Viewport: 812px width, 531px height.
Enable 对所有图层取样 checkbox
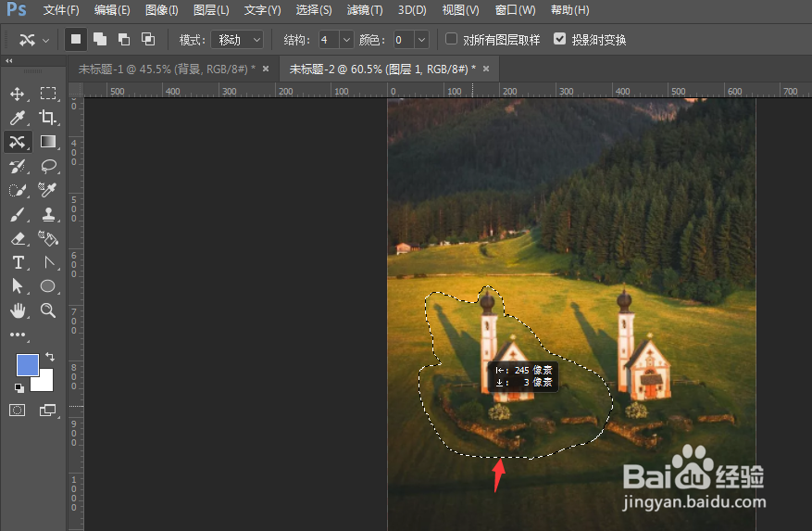[x=452, y=39]
